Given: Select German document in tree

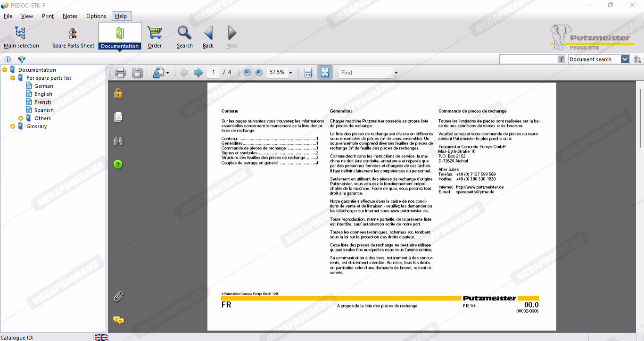Looking at the screenshot, I should pos(43,86).
